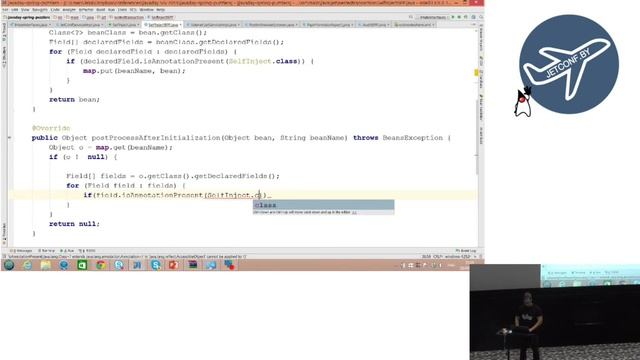Click the green Run button in toolbar
Image resolution: width=640 pixels, height=360 pixels.
[453, 17]
